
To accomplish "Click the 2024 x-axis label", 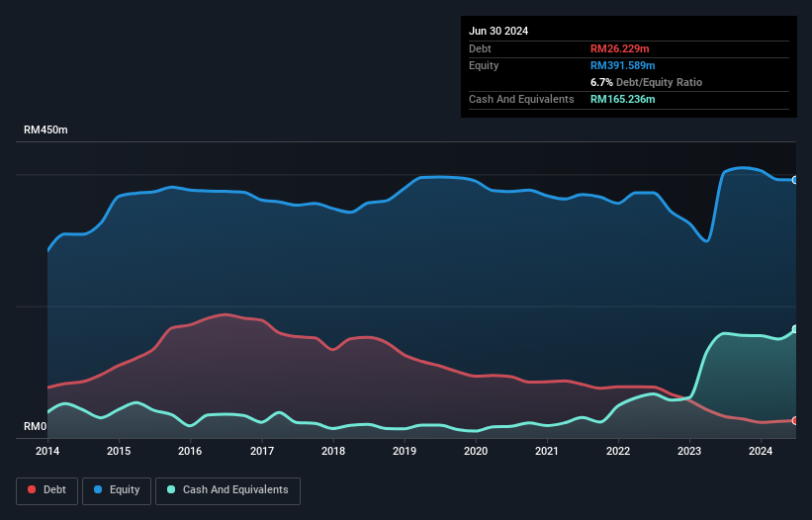I will (761, 452).
